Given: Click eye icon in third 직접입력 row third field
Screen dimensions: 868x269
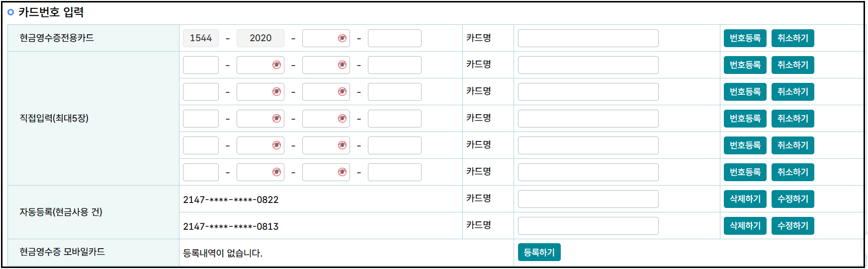Looking at the screenshot, I should (x=342, y=119).
